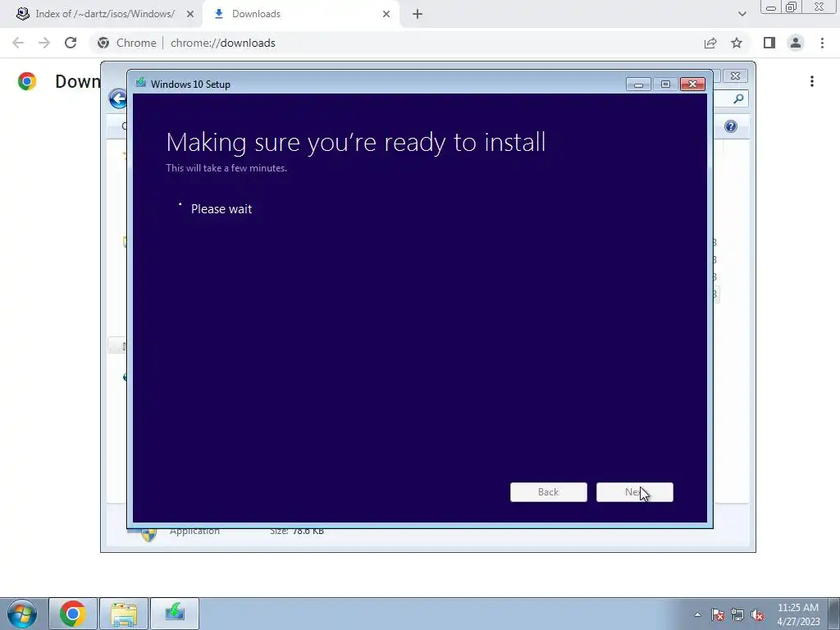Restore down the Chrome browser window

[792, 7]
